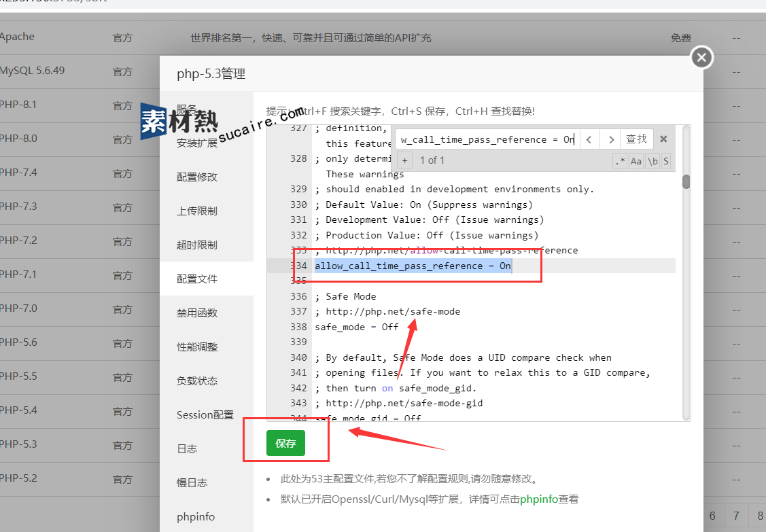Click PHP-7.0 in the background list
This screenshot has width=766, height=532.
(18, 308)
